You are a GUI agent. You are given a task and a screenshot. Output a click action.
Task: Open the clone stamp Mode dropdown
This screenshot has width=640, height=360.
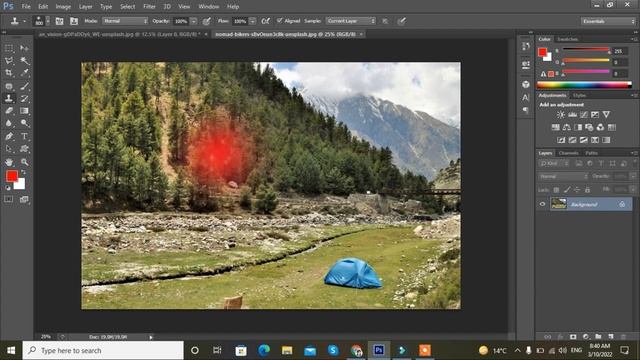tap(125, 21)
